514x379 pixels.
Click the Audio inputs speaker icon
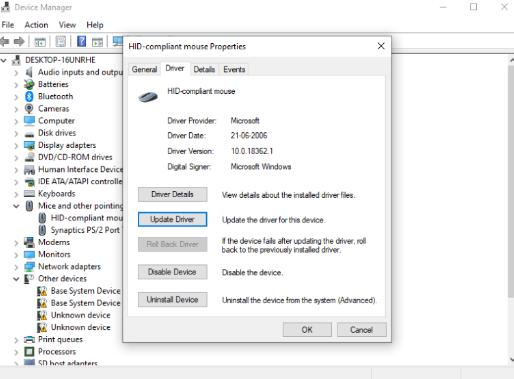(29, 72)
